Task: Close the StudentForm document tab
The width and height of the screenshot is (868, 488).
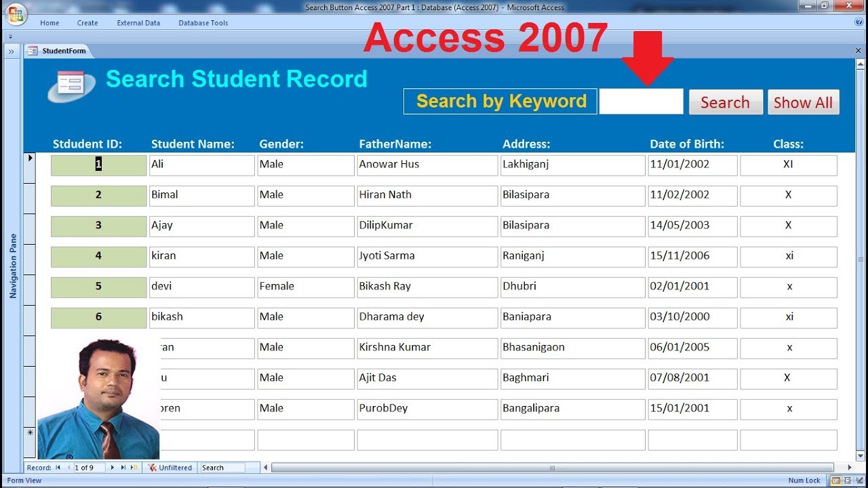Action: point(859,51)
